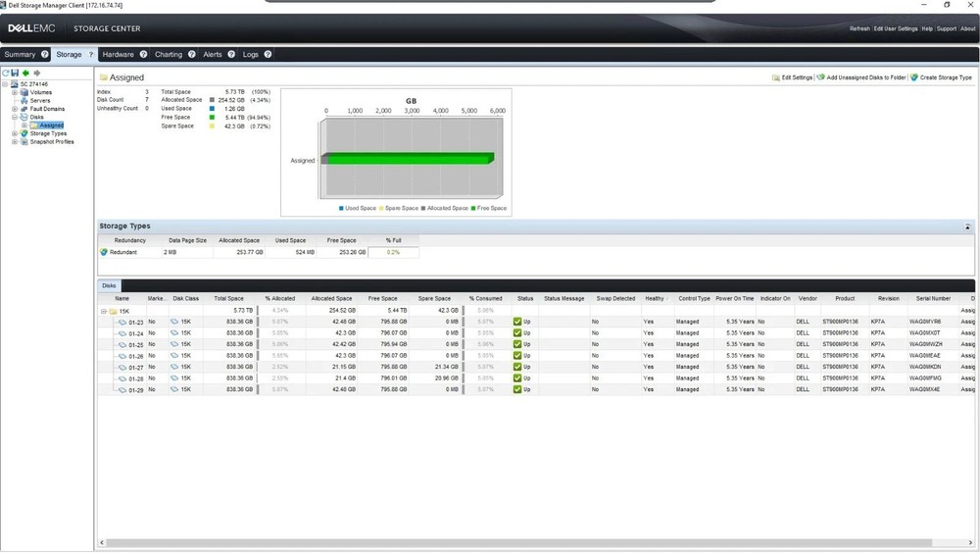This screenshot has width=980, height=553.
Task: Click the refresh icon above the navigation tree
Action: coord(6,74)
